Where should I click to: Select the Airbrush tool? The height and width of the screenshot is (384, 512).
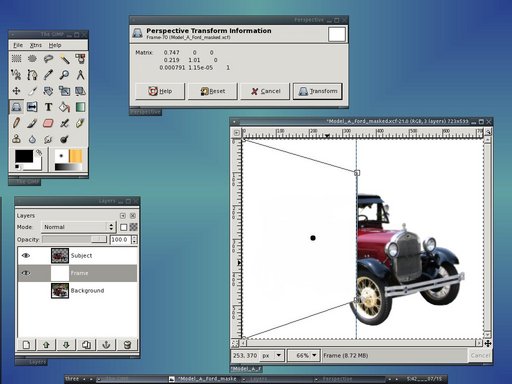64,123
